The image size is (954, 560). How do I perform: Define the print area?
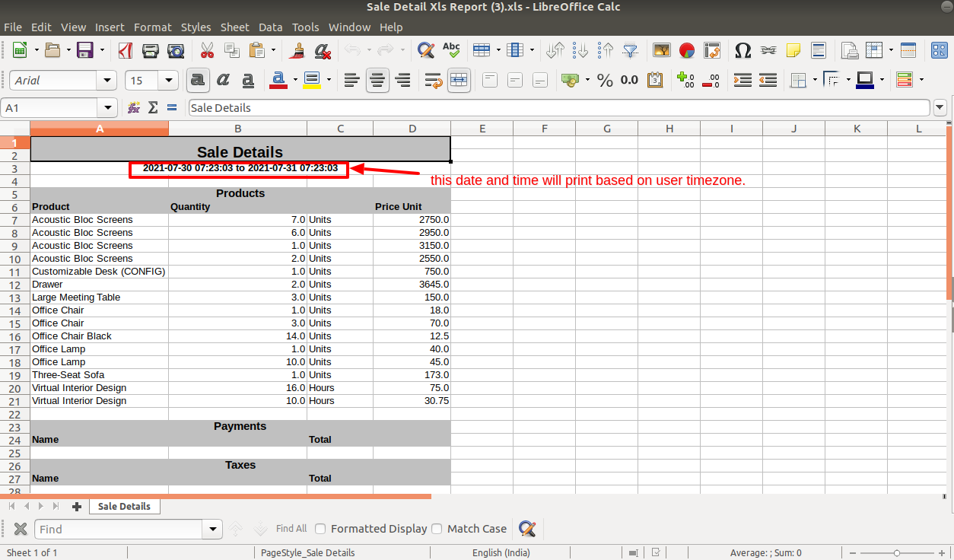coord(850,51)
